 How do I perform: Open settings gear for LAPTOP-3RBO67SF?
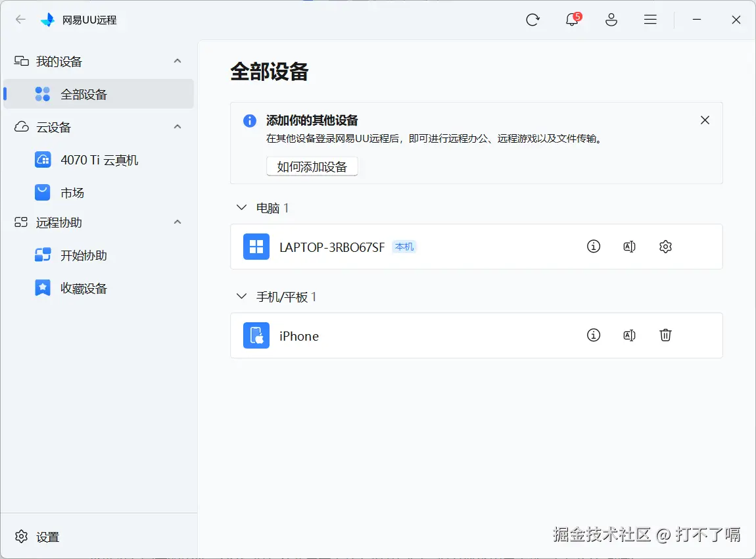click(665, 247)
